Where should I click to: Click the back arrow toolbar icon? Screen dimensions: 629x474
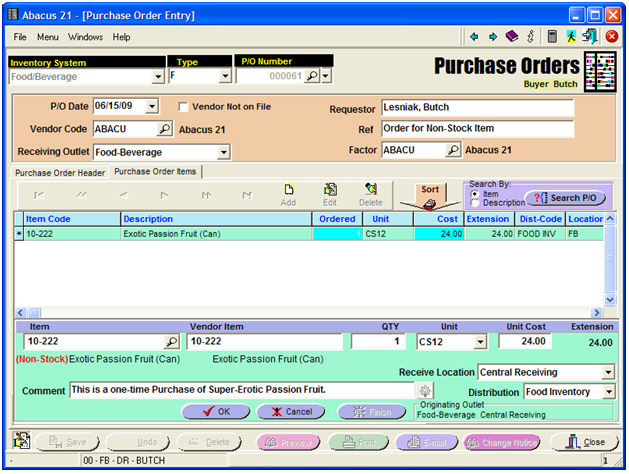474,37
